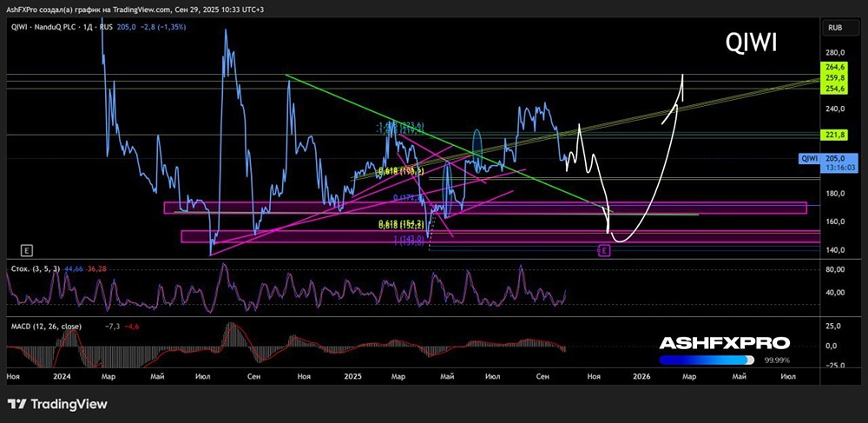This screenshot has width=868, height=423.
Task: Click the large white QIWI title text
Action: 751,42
